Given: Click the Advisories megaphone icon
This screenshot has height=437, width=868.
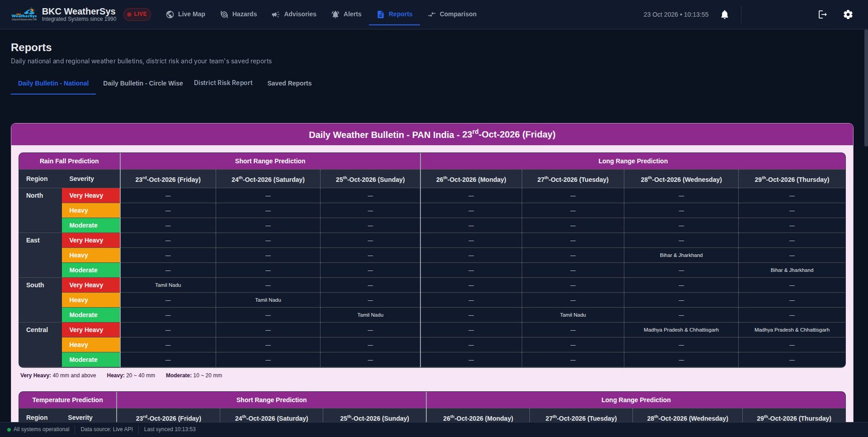Looking at the screenshot, I should click(x=276, y=15).
